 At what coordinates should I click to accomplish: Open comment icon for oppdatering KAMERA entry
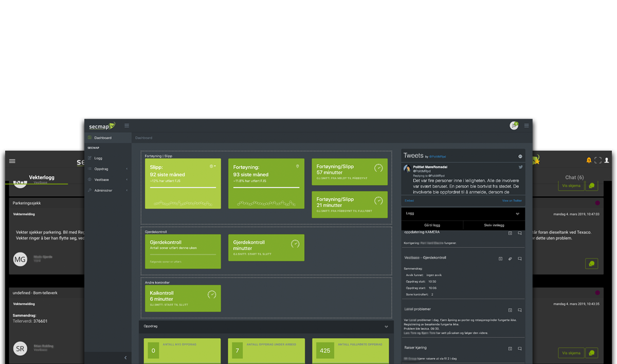[520, 233]
